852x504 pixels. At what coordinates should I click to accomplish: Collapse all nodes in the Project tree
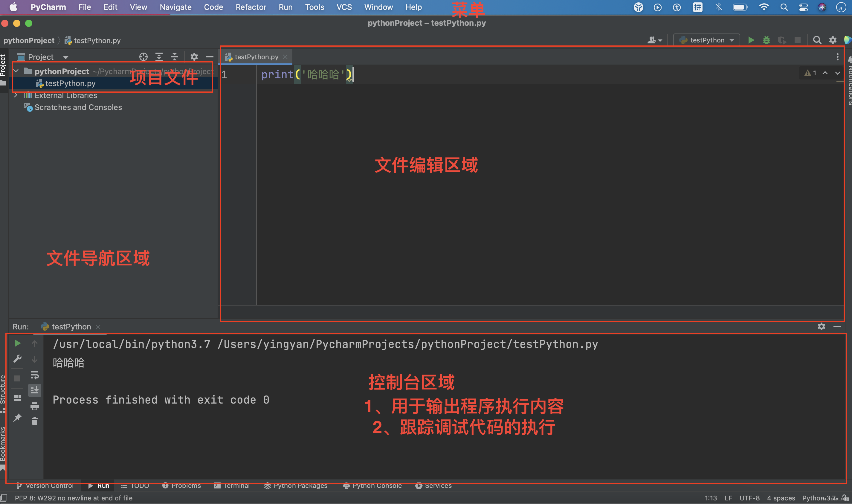click(x=174, y=57)
